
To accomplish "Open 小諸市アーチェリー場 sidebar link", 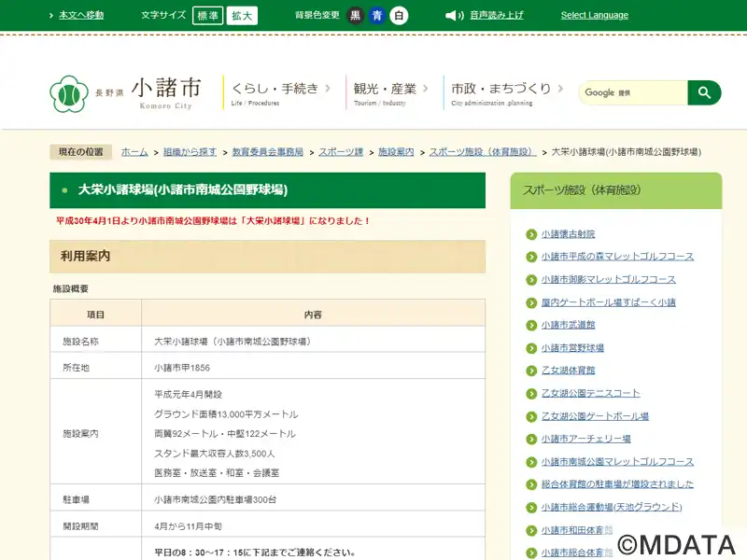I will pos(585,439).
